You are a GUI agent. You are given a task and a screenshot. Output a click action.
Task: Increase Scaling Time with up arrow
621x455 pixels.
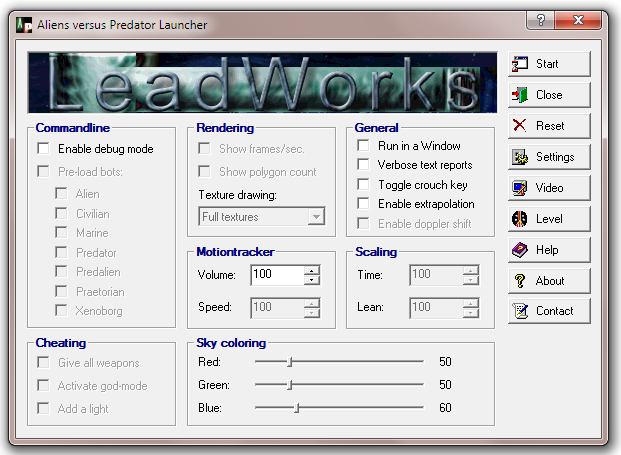[x=471, y=270]
